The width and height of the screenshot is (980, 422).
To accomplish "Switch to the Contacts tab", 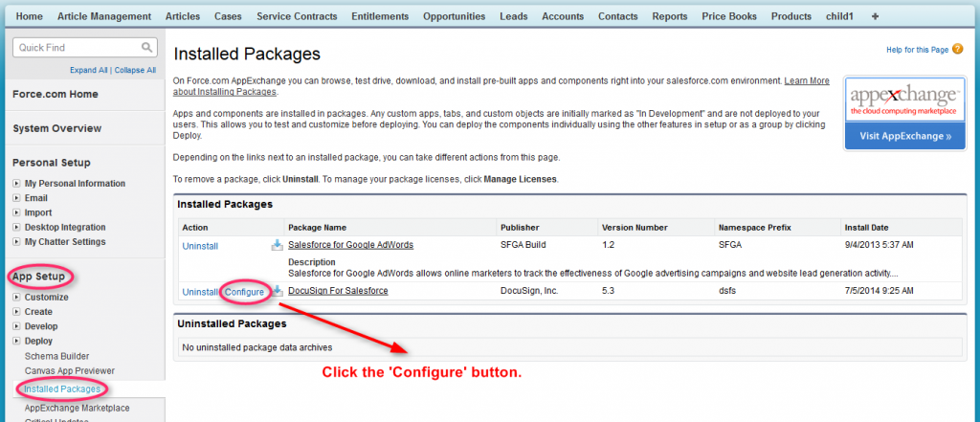I will click(617, 17).
